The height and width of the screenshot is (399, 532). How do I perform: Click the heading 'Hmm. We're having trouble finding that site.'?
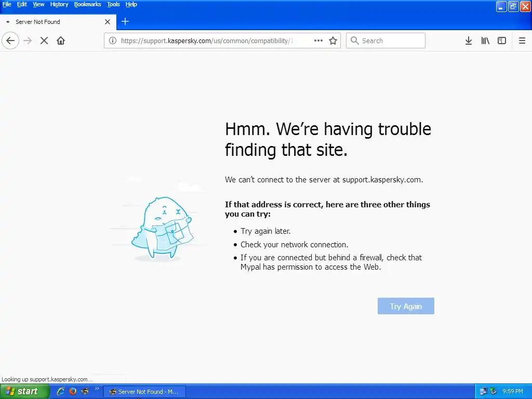click(x=328, y=139)
